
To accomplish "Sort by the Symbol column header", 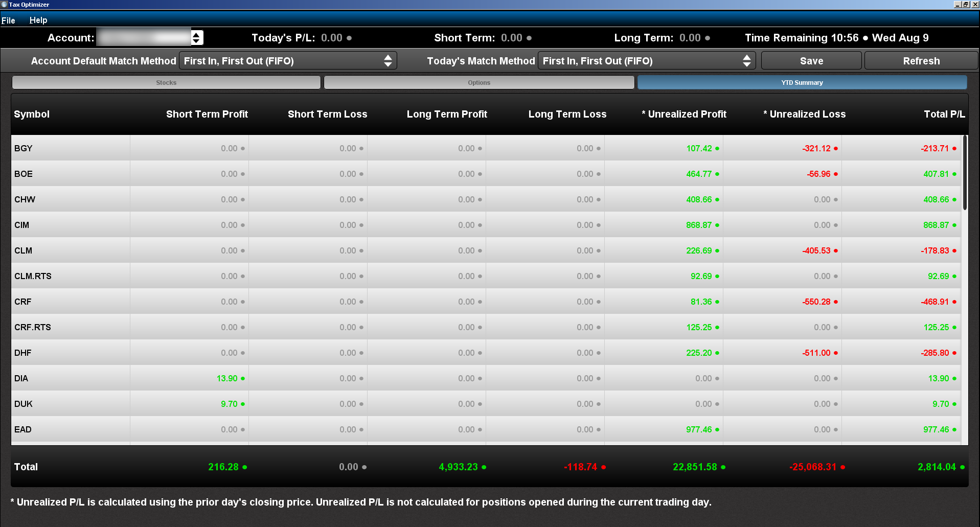I will [32, 114].
